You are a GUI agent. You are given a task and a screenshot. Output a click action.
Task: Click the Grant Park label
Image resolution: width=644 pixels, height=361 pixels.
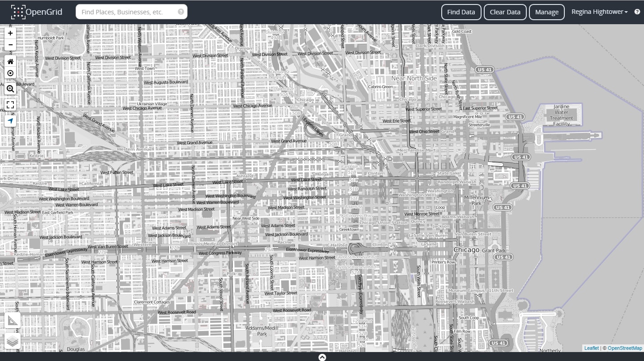(x=494, y=250)
